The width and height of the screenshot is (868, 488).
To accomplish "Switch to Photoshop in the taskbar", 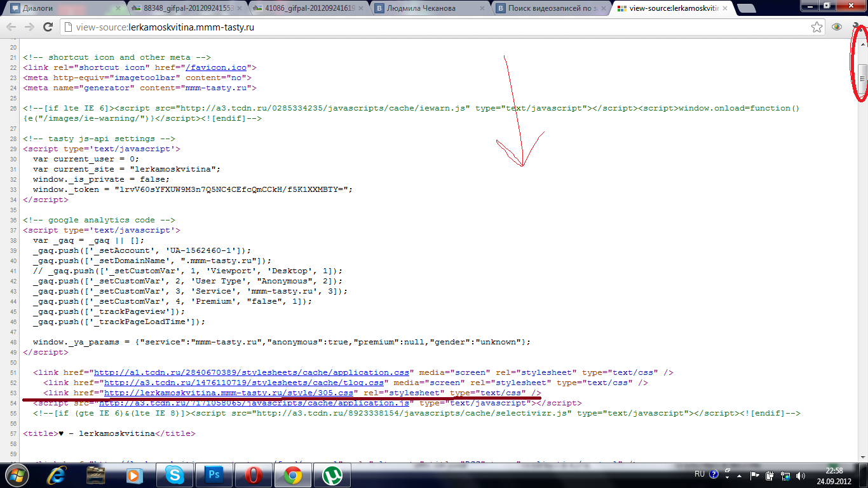I will click(214, 475).
